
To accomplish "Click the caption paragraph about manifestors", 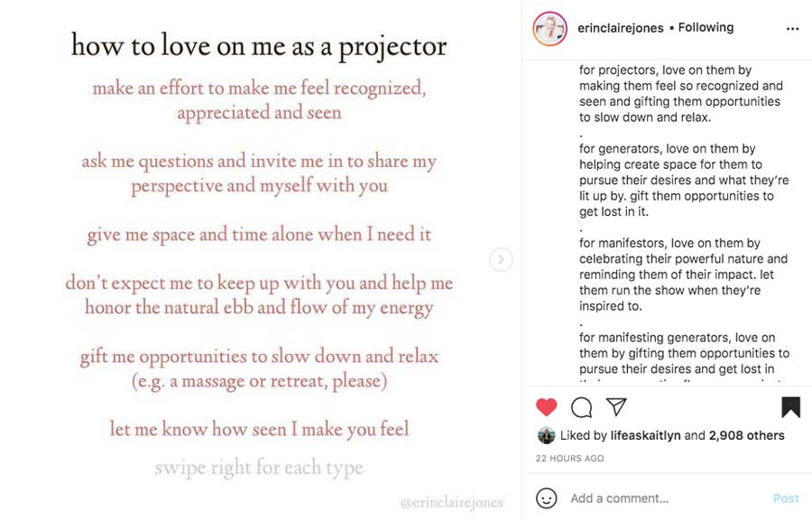I will (683, 274).
